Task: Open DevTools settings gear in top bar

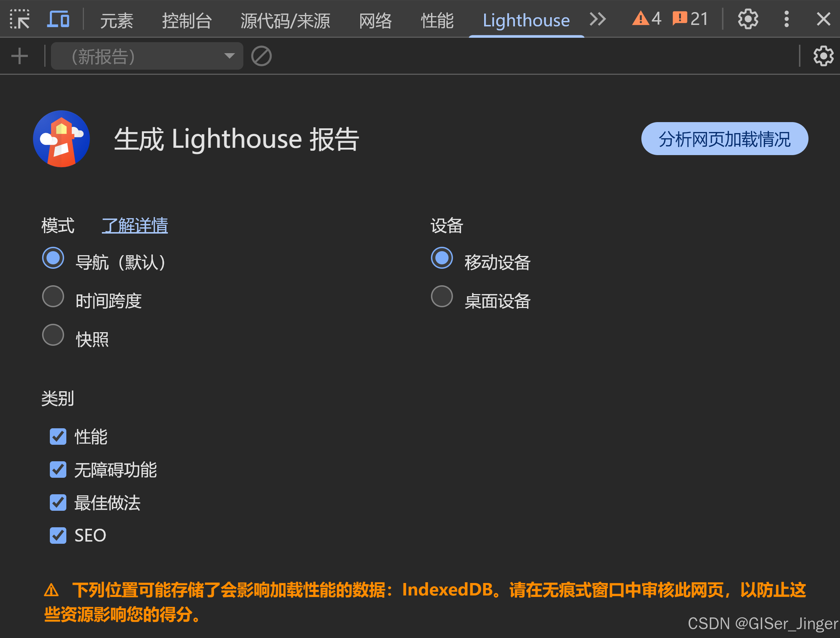Action: tap(747, 19)
